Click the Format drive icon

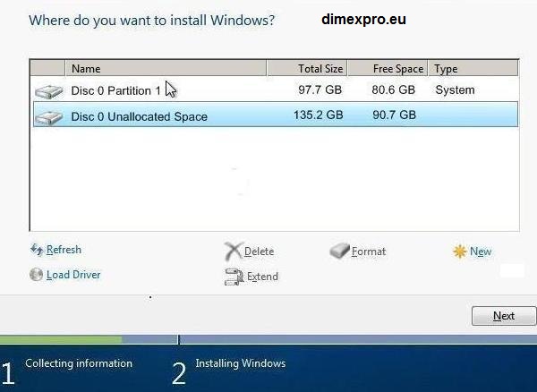340,251
